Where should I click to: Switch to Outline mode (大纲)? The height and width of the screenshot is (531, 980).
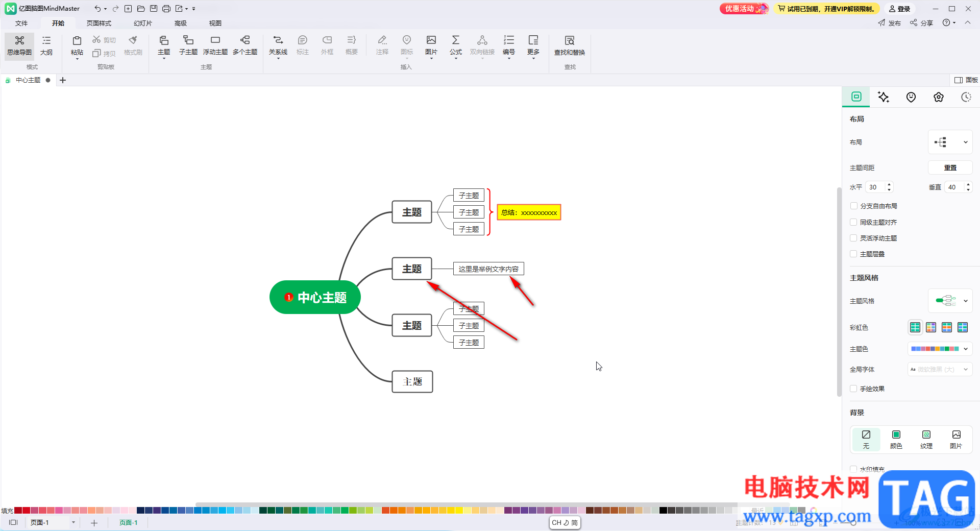(x=46, y=45)
